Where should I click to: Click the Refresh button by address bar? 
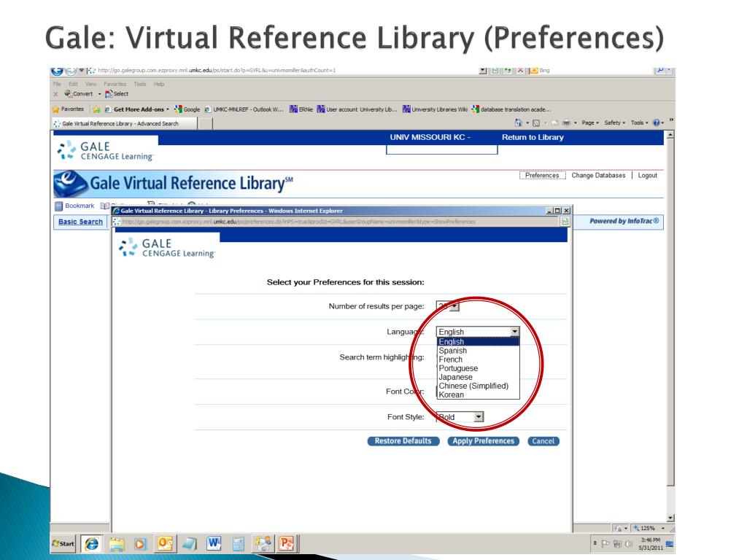[x=508, y=71]
